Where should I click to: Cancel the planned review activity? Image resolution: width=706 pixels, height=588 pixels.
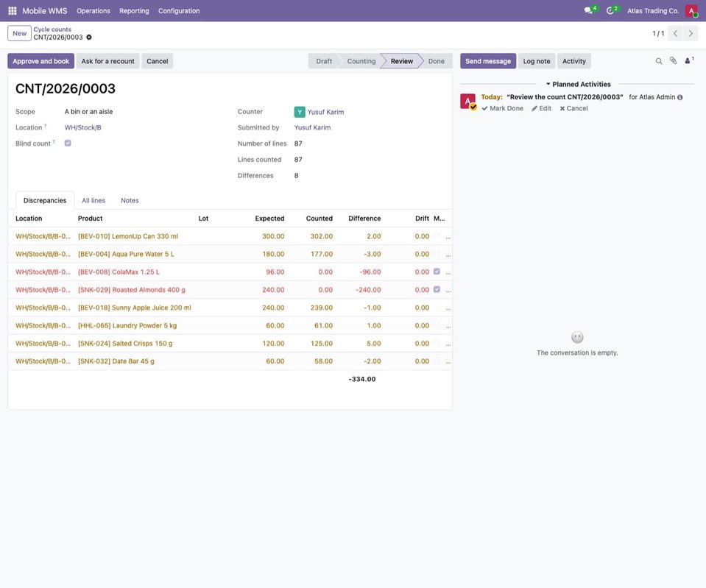point(573,108)
